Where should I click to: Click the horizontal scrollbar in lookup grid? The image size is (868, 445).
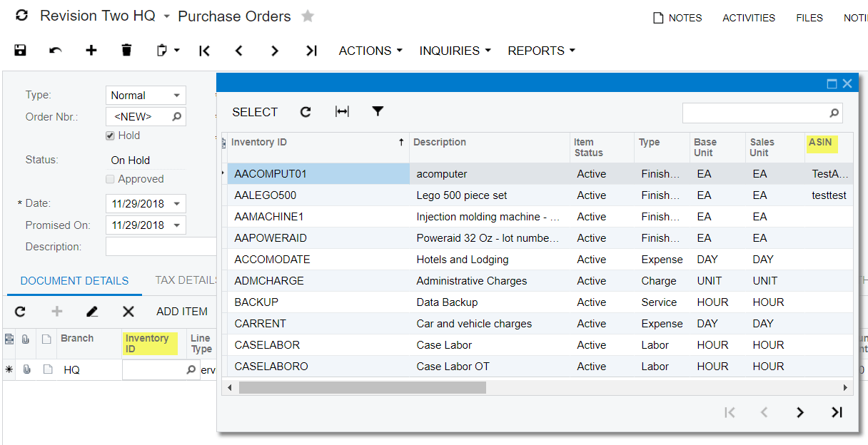363,388
